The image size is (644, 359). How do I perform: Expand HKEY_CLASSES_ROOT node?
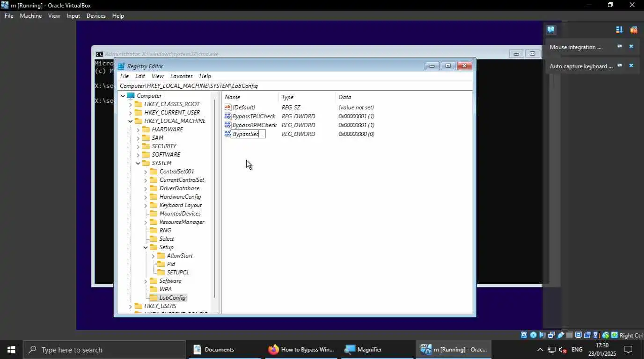tap(131, 104)
